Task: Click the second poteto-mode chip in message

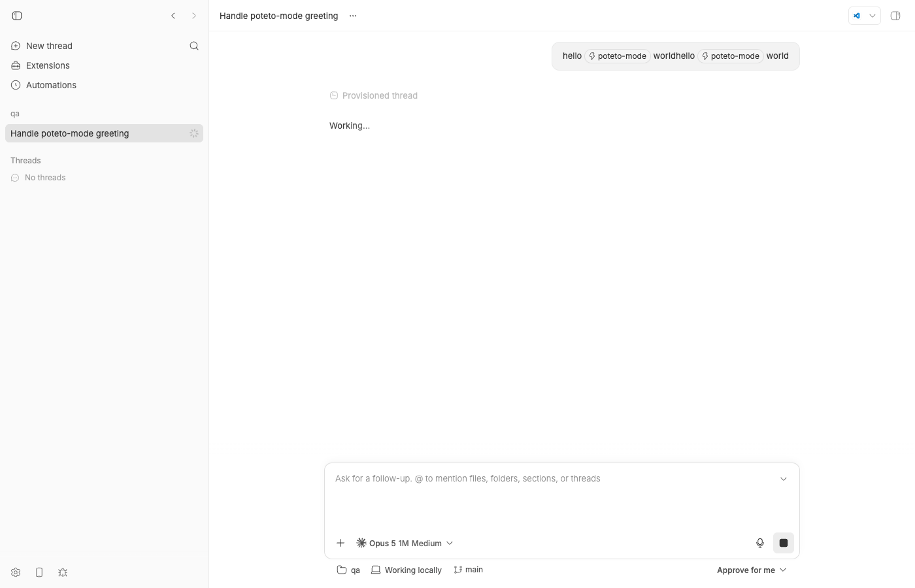Action: point(730,56)
